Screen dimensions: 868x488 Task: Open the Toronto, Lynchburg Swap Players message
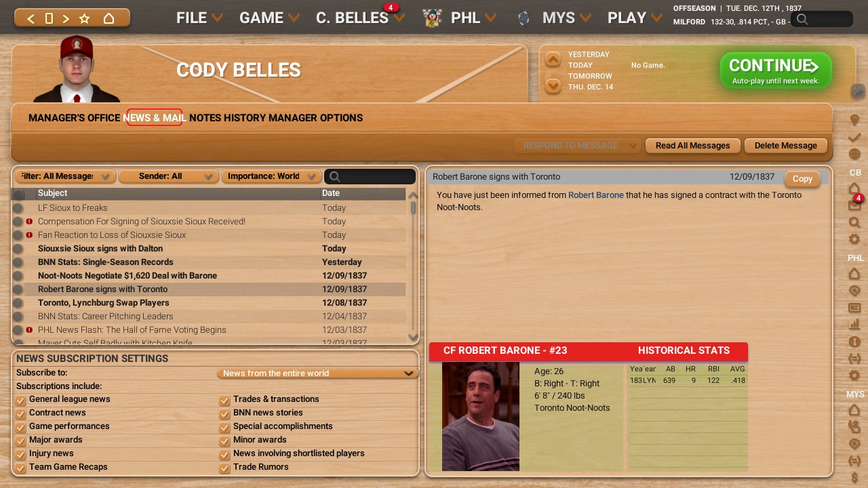pos(104,303)
